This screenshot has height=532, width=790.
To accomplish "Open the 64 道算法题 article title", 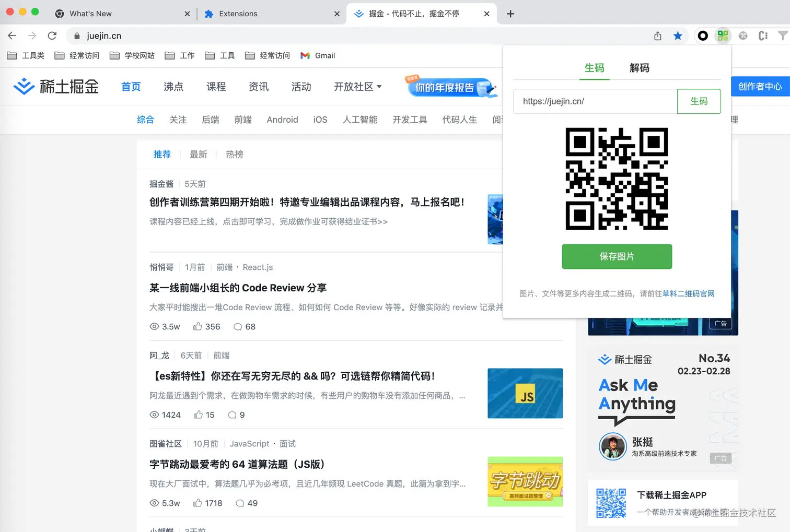I will (237, 464).
